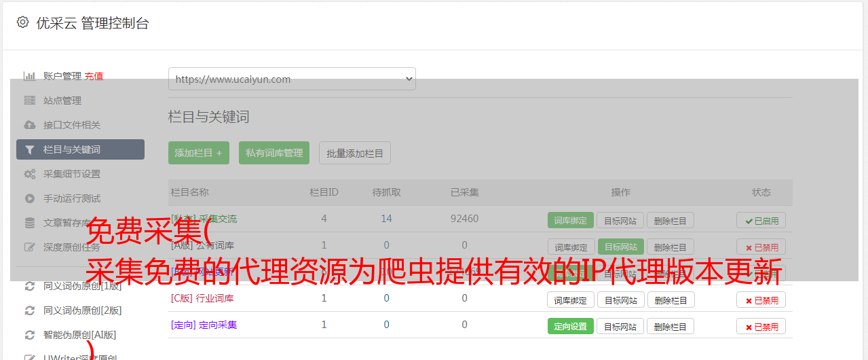Open the [A版] 公有词库 column link
868x360 pixels.
(x=202, y=245)
